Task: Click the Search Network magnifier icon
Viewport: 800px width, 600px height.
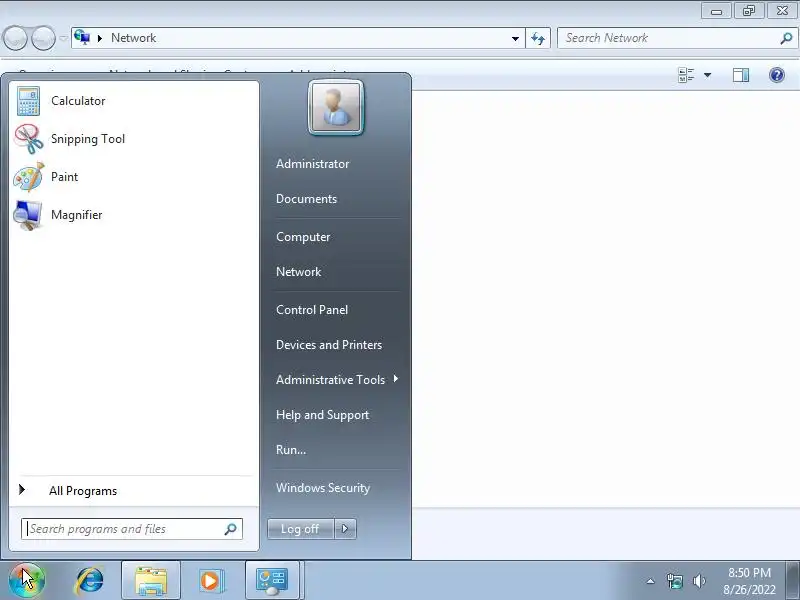Action: (787, 38)
